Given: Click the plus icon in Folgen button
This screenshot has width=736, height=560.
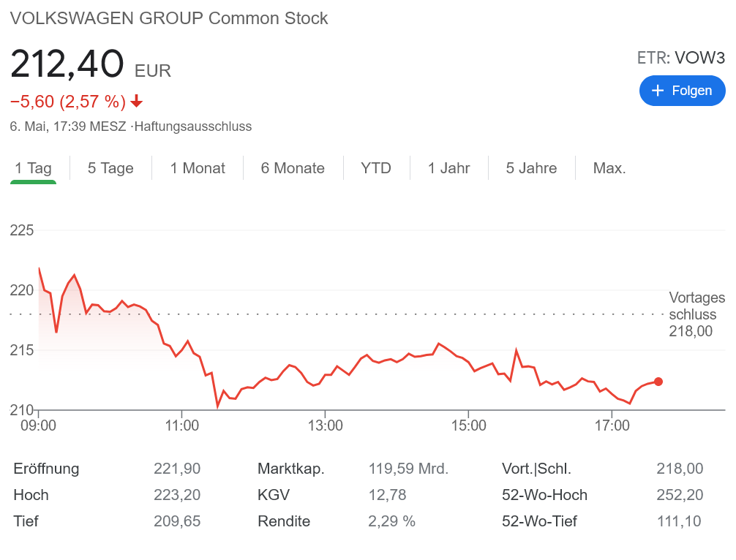Looking at the screenshot, I should 657,91.
